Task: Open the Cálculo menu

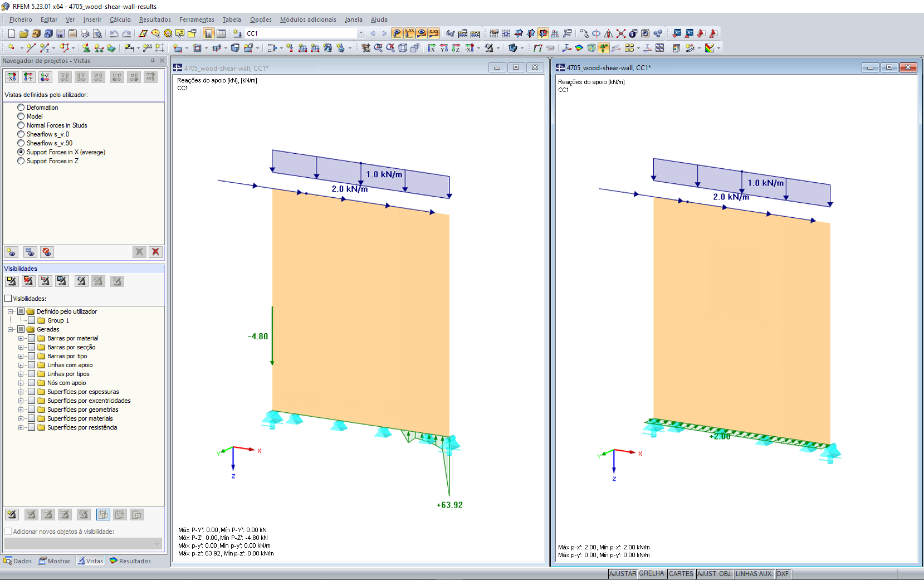Action: [120, 20]
